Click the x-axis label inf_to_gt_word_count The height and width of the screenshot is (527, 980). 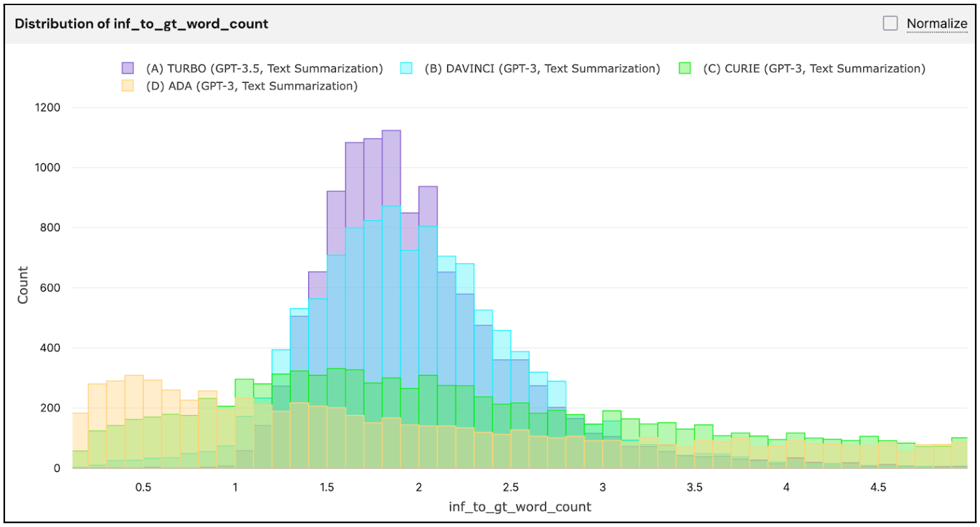[x=520, y=507]
